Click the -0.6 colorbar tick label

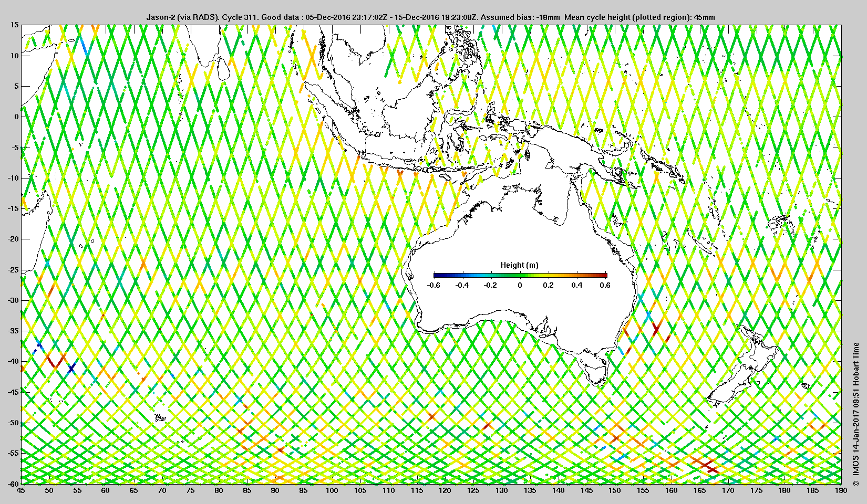pyautogui.click(x=434, y=286)
